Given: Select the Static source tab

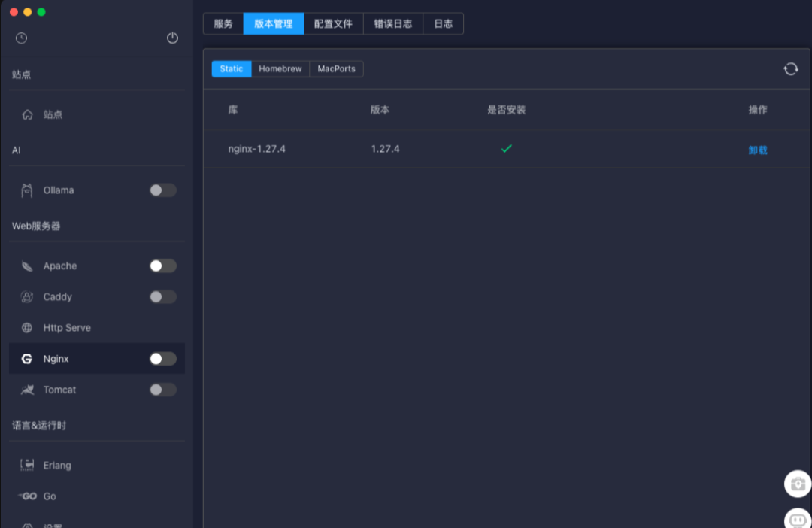Looking at the screenshot, I should (x=232, y=69).
